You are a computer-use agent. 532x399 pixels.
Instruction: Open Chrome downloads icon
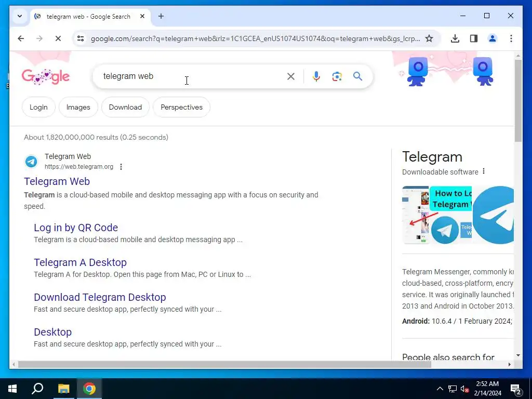point(455,38)
